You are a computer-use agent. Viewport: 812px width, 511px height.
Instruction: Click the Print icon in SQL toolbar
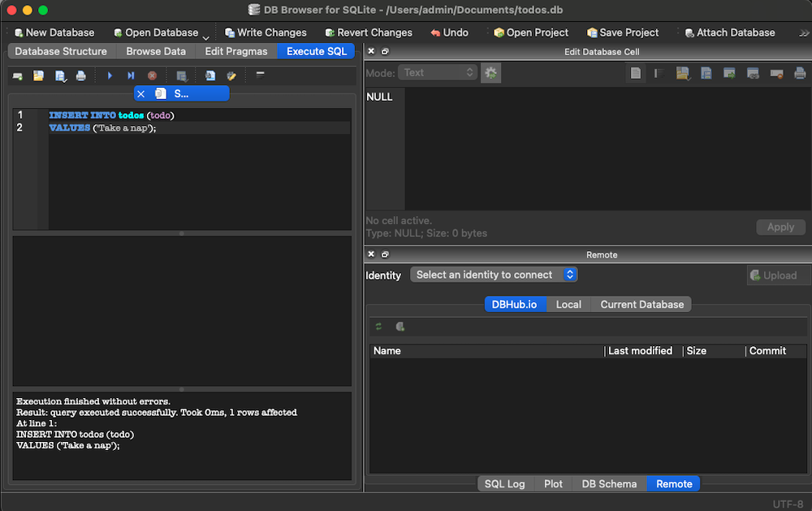80,76
